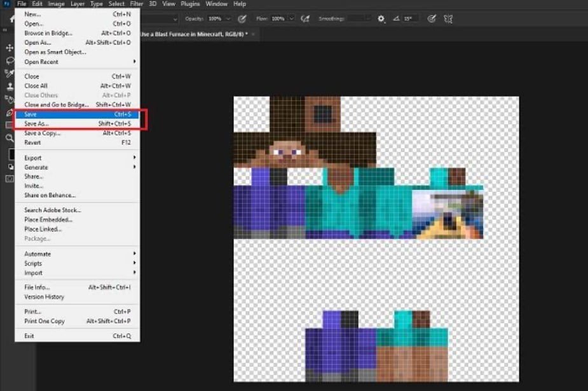The height and width of the screenshot is (391, 588).
Task: Toggle Quick Mask mode icon
Action: click(x=10, y=179)
